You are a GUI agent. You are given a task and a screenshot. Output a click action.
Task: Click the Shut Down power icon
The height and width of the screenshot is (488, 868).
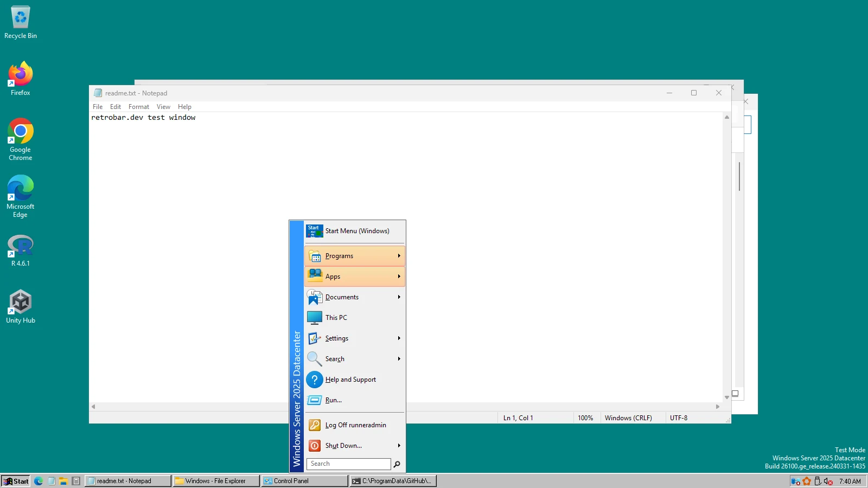tap(315, 446)
